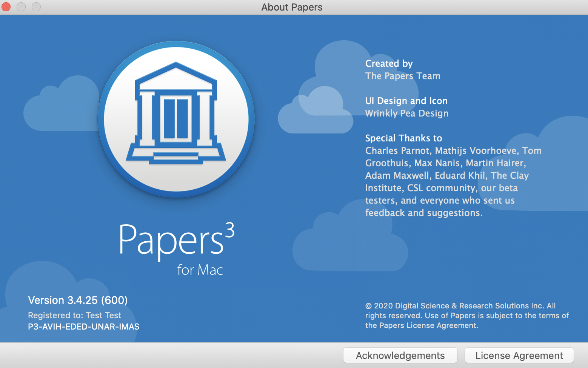
Task: Click the Wrinkly Pea Design credit
Action: click(x=407, y=113)
